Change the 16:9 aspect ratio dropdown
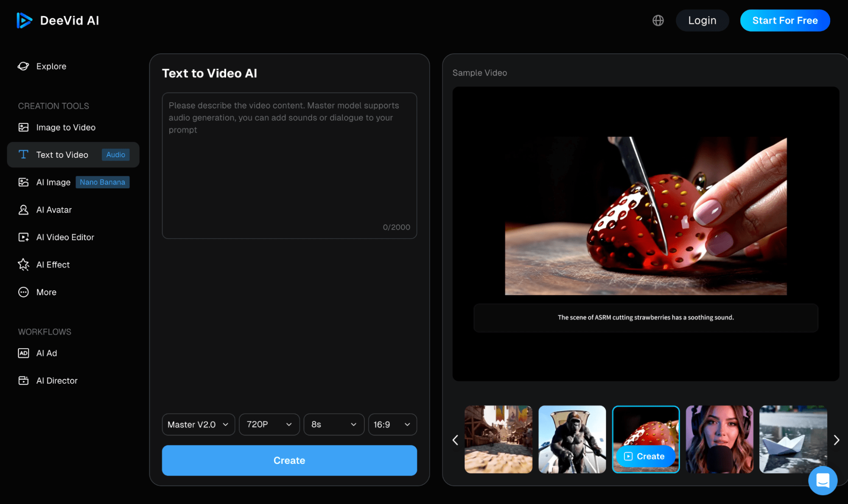 tap(392, 424)
